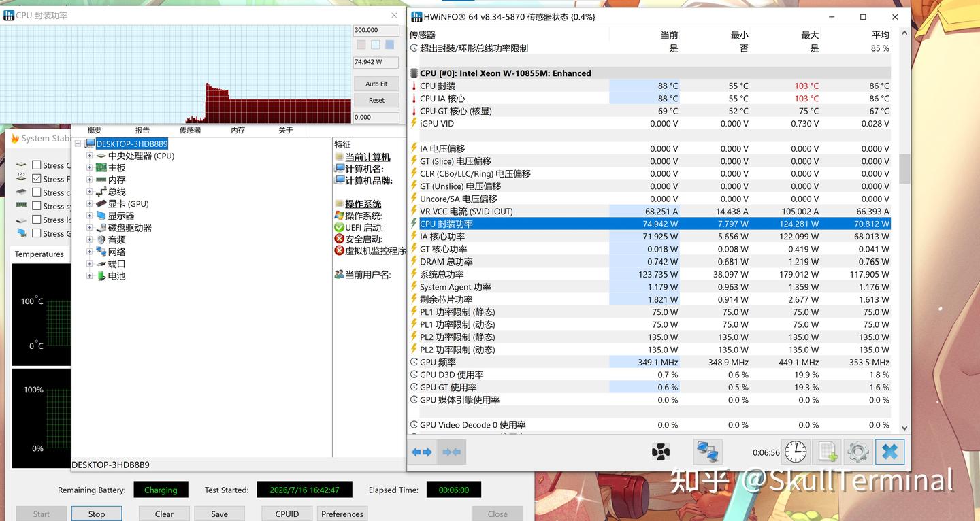Close sensors with the blue X icon
The image size is (980, 521).
pyautogui.click(x=890, y=452)
